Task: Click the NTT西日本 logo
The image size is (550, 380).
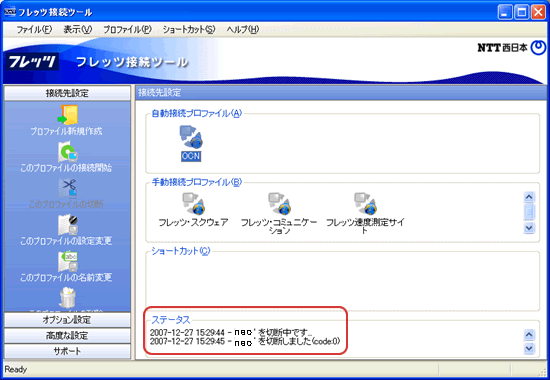Action: click(x=511, y=48)
